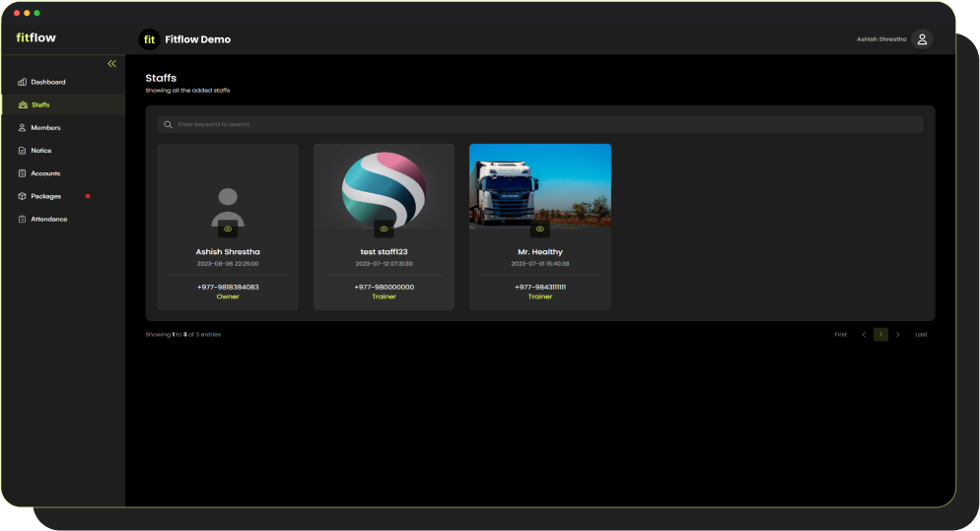Click the Packages box icon in sidebar

click(x=22, y=196)
